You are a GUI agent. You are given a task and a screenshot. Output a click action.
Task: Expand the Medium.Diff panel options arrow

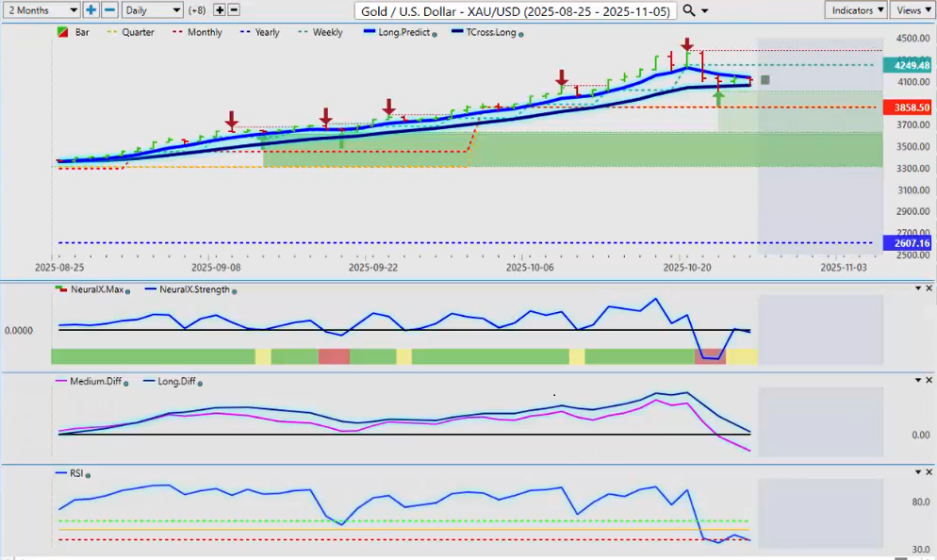pos(916,379)
